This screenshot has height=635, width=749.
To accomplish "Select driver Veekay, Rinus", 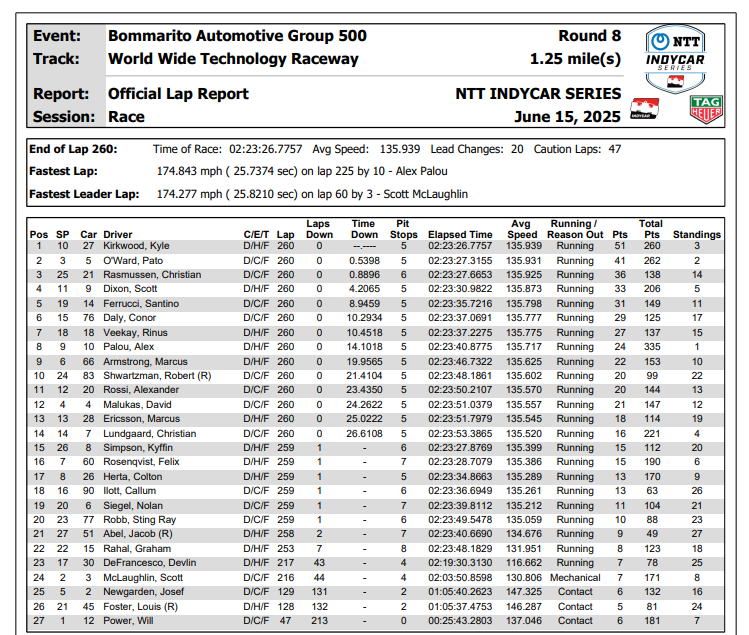I will tap(135, 333).
